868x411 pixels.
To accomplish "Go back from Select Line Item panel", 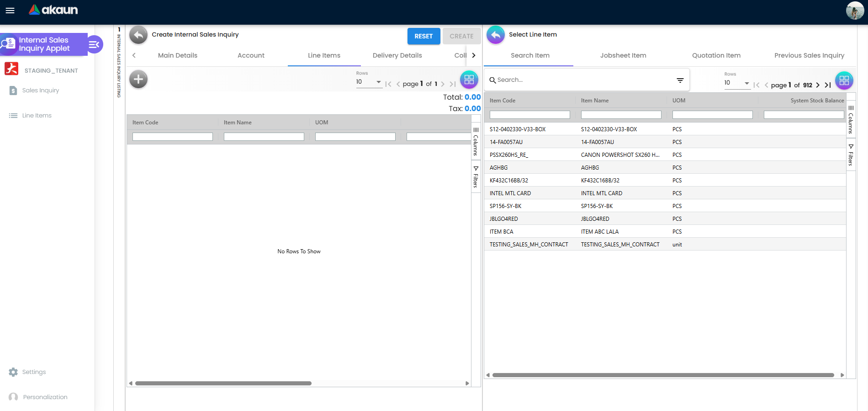I will click(496, 35).
